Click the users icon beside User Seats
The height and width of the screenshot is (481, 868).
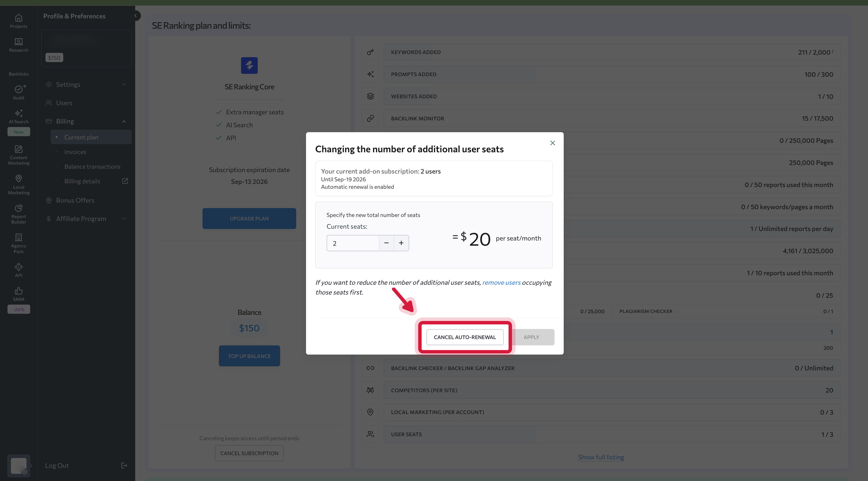pos(370,434)
